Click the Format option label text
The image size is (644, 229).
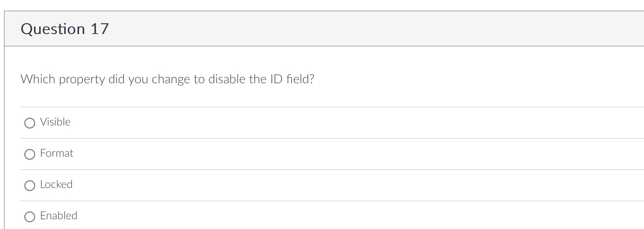56,153
